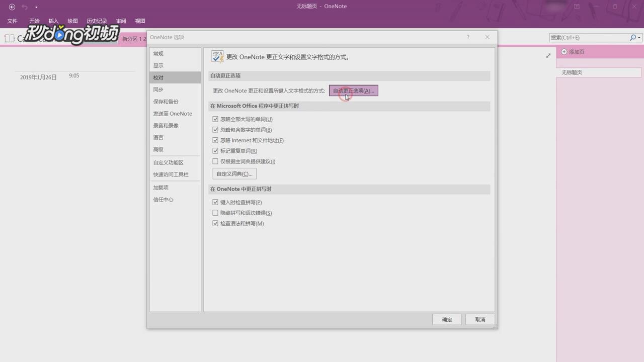
Task: Toggle 检查语法和拼写 checkbox
Action: point(215,223)
